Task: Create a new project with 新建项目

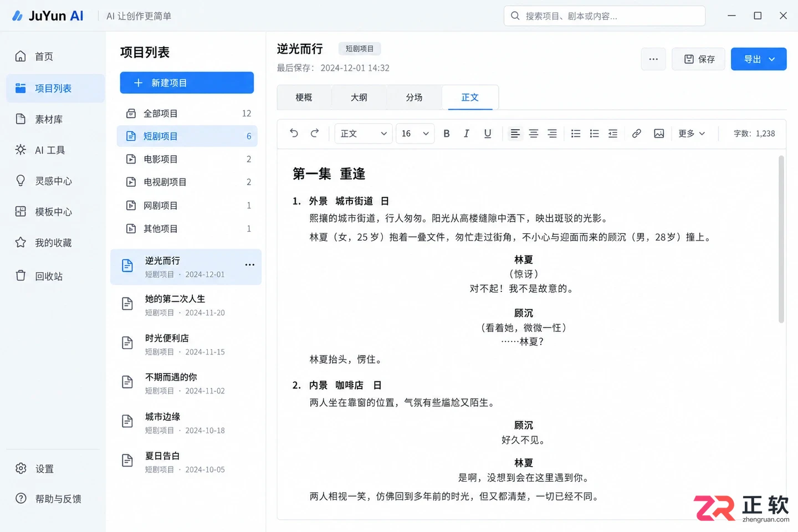Action: click(187, 83)
